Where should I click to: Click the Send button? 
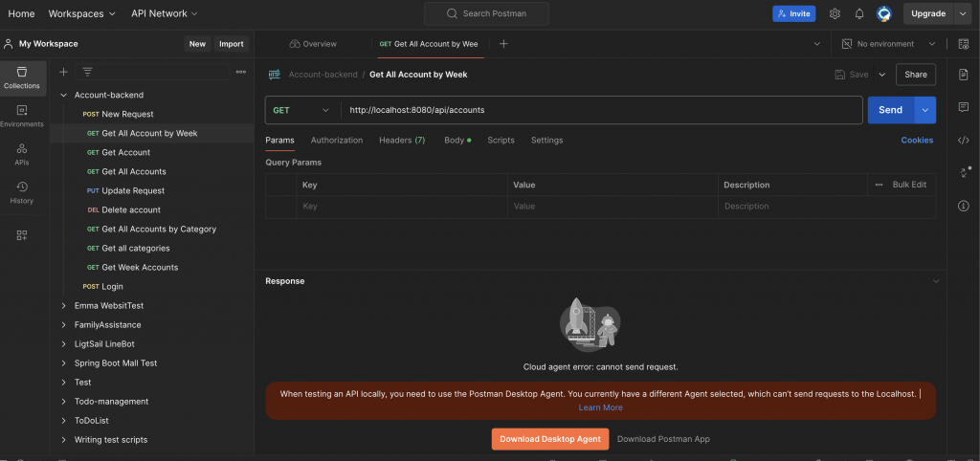(891, 110)
